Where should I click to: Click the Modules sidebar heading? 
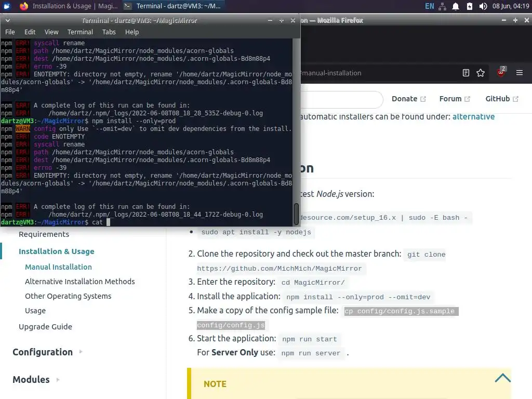click(31, 380)
